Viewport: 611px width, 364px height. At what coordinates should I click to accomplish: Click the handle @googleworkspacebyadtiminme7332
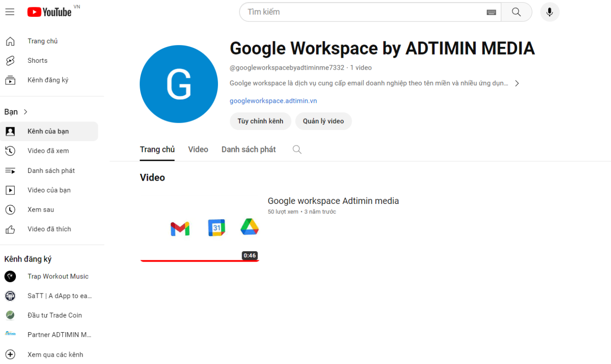point(287,68)
